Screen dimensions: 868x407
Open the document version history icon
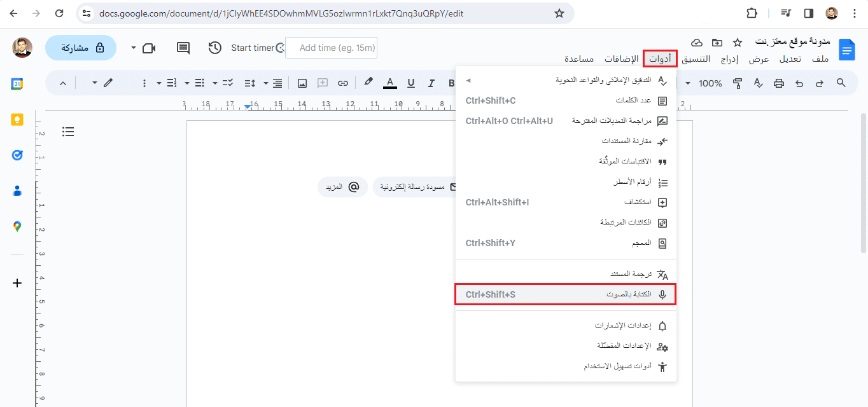tap(215, 48)
